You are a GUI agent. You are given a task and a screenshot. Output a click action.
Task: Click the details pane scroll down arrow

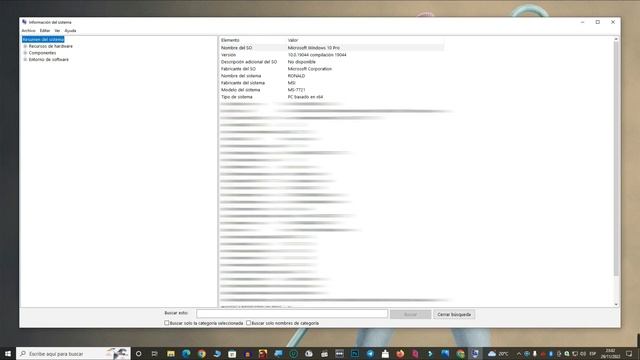[x=616, y=304]
